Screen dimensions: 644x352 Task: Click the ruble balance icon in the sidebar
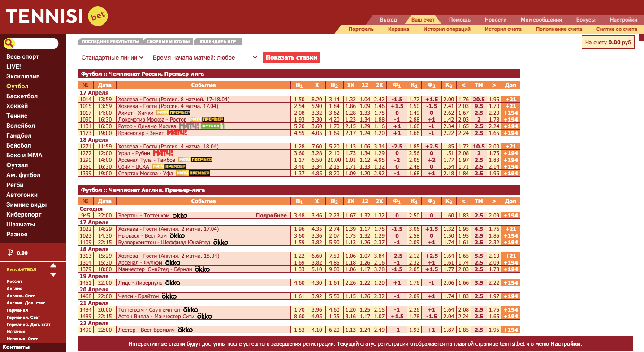pos(10,253)
